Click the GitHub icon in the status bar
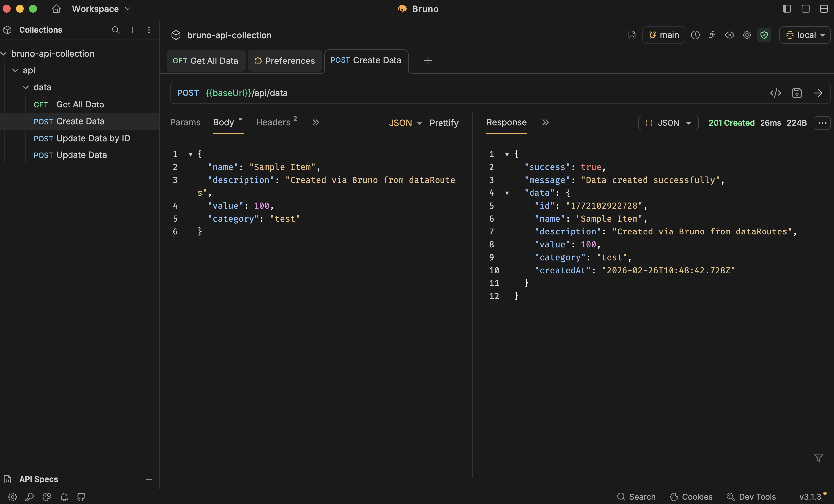Screen dimensions: 834x504 coord(81,497)
